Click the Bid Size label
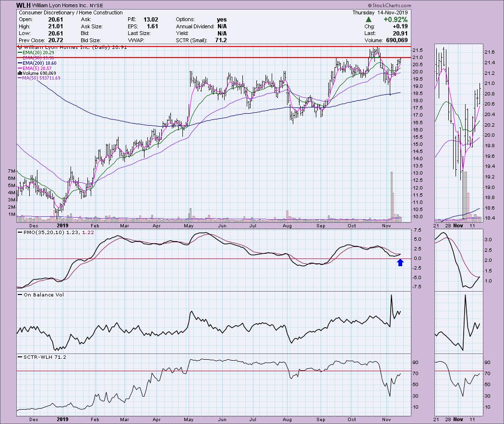The image size is (504, 424). (91, 40)
